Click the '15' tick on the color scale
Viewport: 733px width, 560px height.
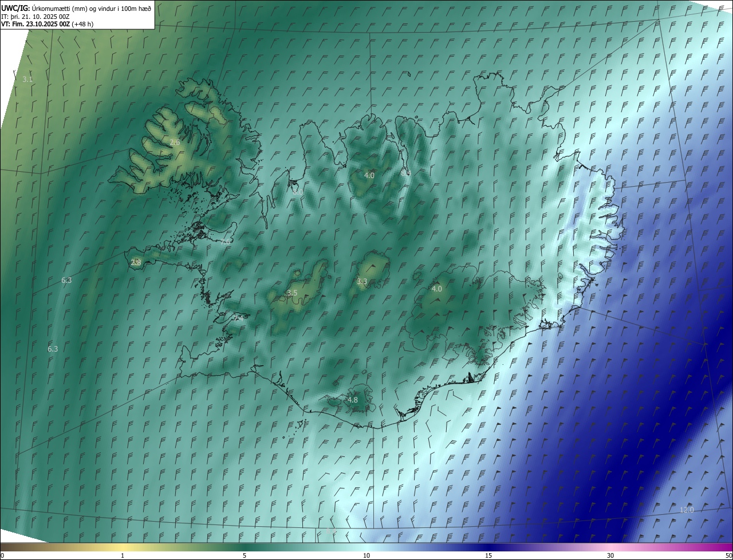[x=488, y=555]
